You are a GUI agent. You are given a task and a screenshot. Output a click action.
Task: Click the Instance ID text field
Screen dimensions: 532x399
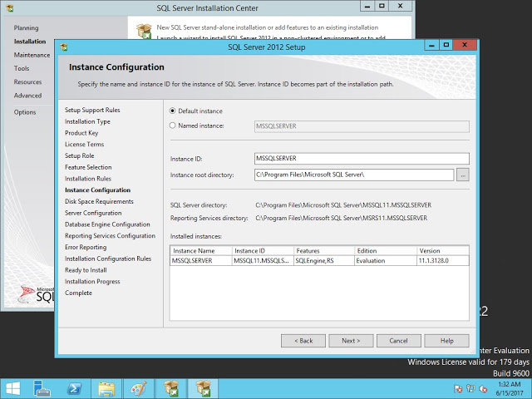pos(361,158)
